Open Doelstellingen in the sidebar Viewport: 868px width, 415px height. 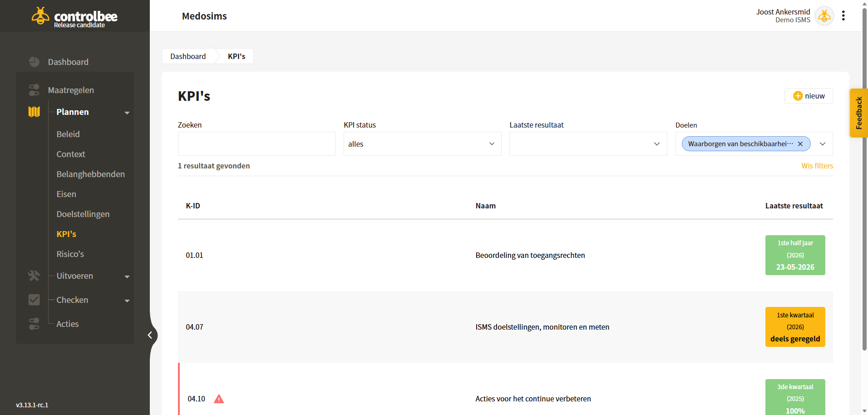(x=83, y=214)
